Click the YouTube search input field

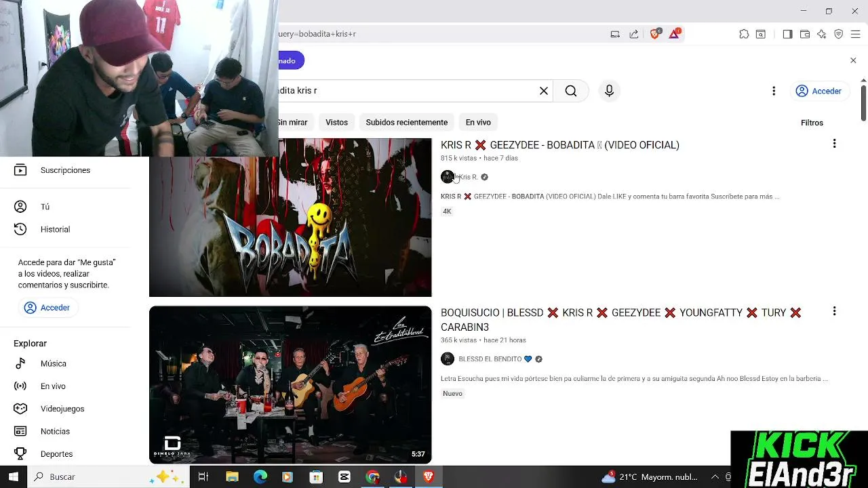coord(407,91)
